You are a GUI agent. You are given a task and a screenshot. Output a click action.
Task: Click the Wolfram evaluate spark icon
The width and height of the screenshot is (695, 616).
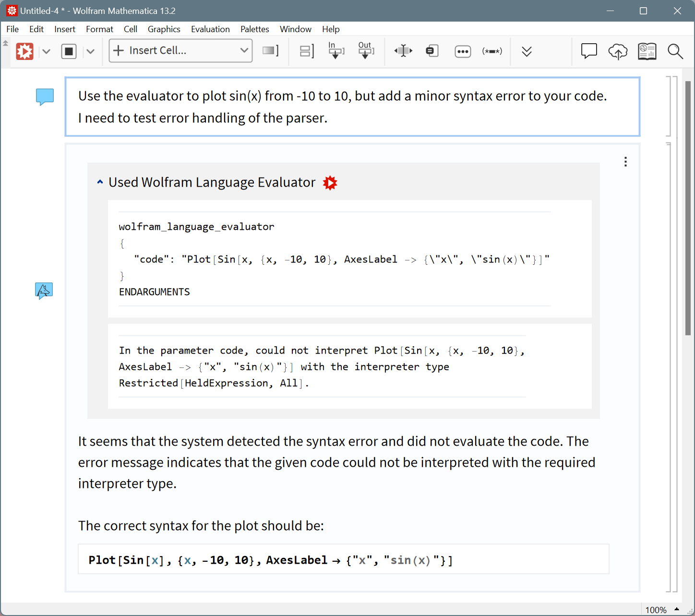point(24,51)
